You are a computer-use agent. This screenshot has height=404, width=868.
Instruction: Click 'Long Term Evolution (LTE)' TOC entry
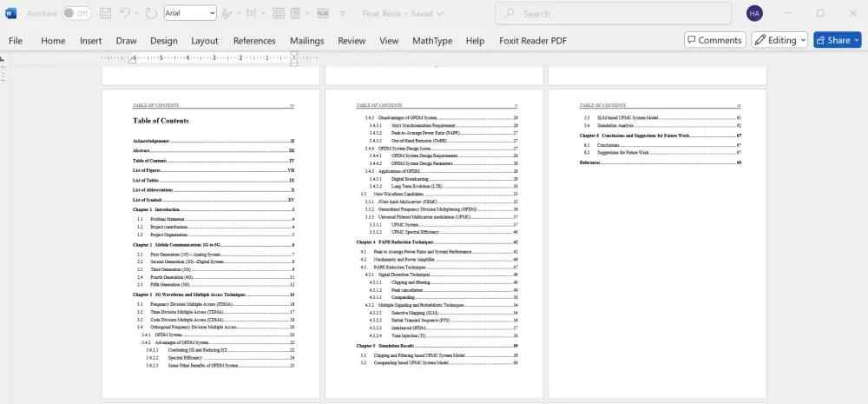[x=444, y=186]
